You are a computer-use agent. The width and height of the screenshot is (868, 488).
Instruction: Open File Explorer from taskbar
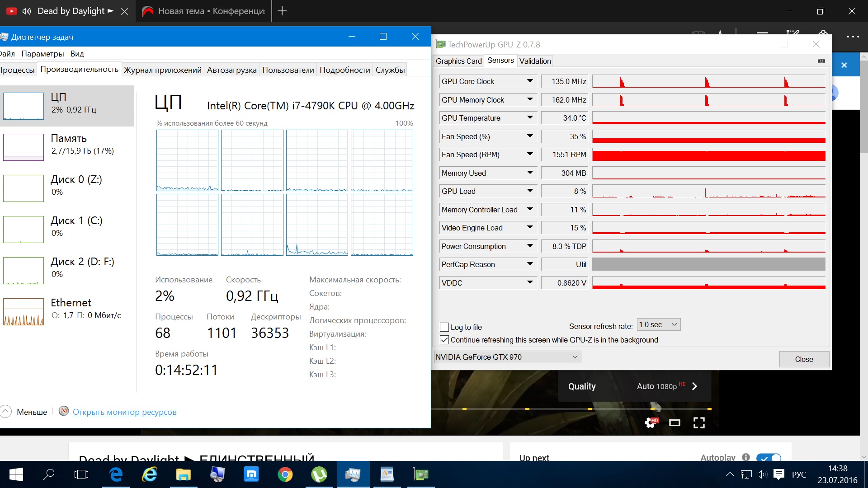coord(183,474)
